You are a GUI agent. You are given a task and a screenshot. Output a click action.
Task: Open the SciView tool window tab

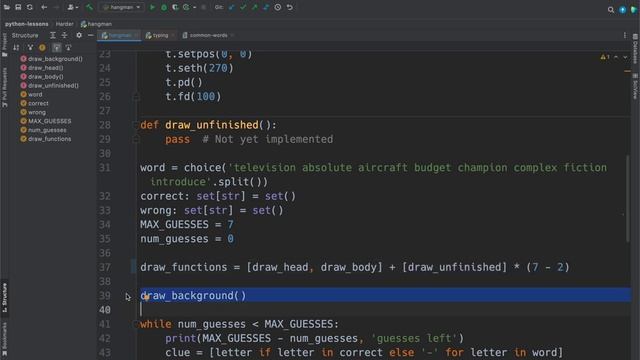(635, 87)
